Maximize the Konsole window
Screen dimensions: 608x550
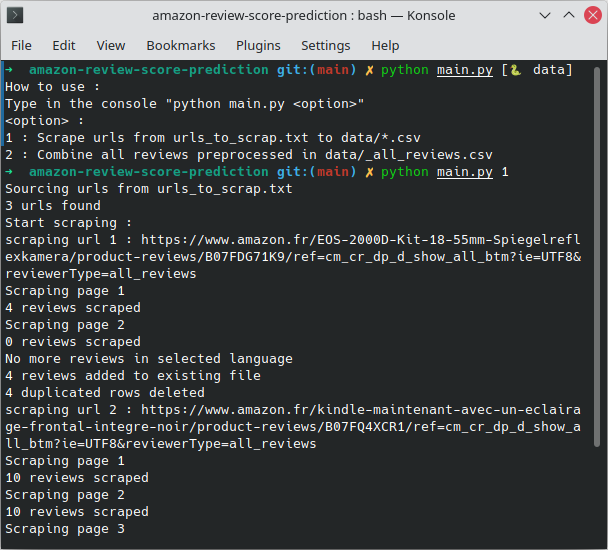tap(569, 16)
